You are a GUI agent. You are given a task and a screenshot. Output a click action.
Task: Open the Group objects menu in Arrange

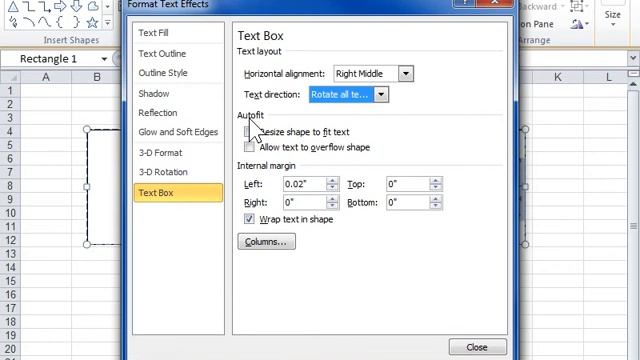click(x=580, y=6)
